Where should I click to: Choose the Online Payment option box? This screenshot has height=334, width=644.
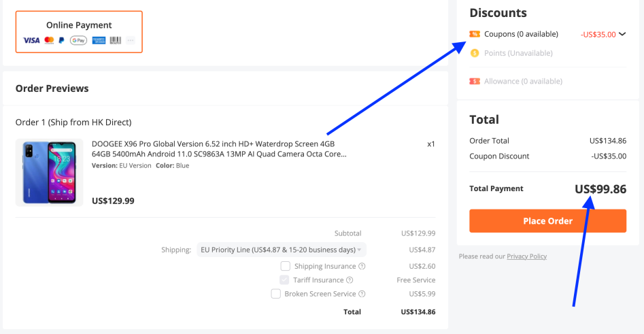click(x=79, y=32)
